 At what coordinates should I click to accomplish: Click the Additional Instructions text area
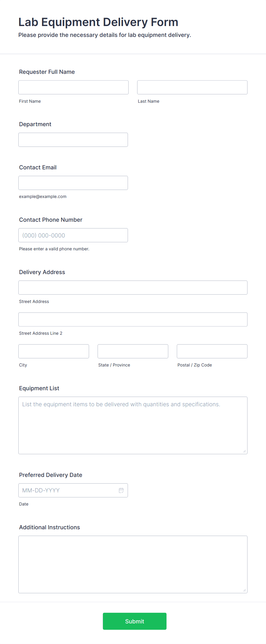(133, 564)
